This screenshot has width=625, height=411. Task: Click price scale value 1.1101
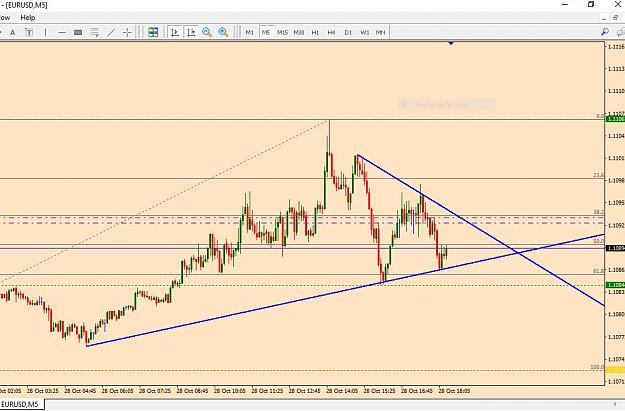[x=616, y=158]
